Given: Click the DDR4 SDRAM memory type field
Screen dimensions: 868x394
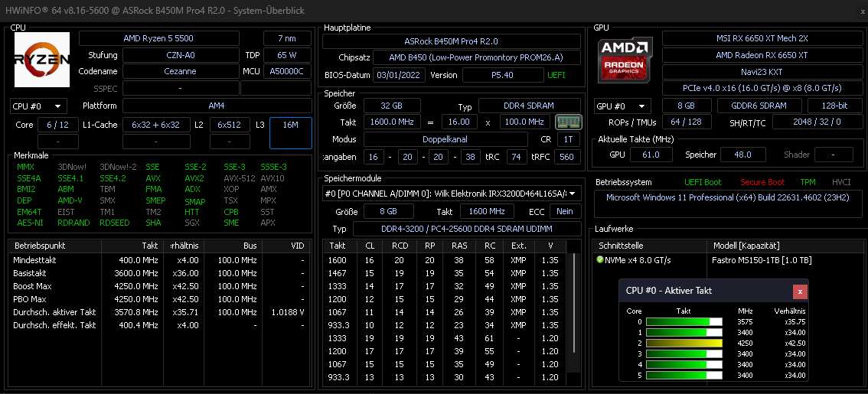Looking at the screenshot, I should coord(530,106).
